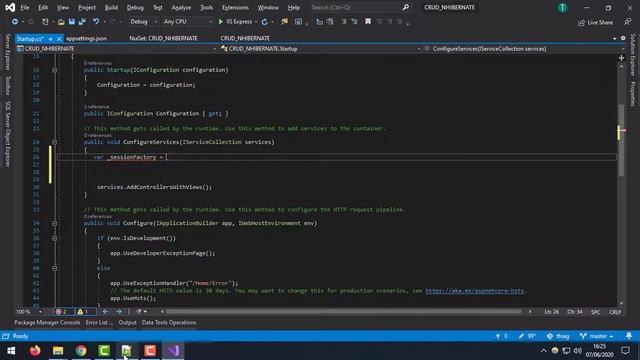Viewport: 640px width, 360px height.
Task: Click the pending changes pencil indicator
Action: click(x=527, y=336)
